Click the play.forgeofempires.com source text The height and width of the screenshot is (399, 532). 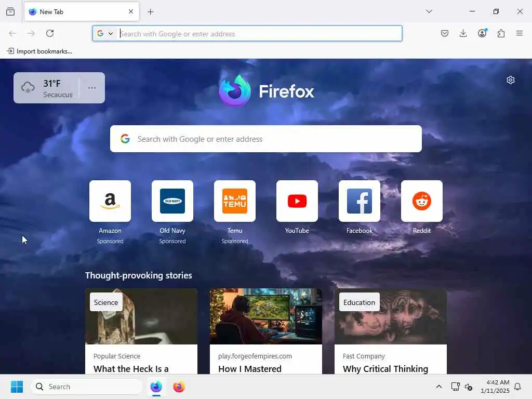(255, 356)
